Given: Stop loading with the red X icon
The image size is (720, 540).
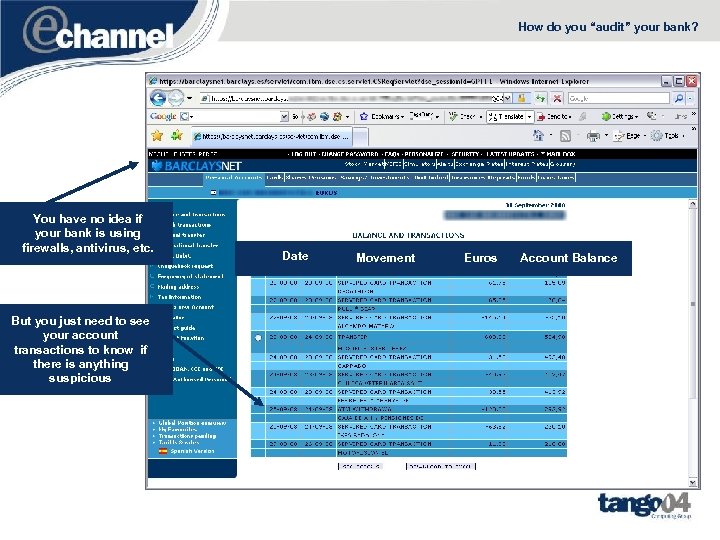Looking at the screenshot, I should click(557, 98).
